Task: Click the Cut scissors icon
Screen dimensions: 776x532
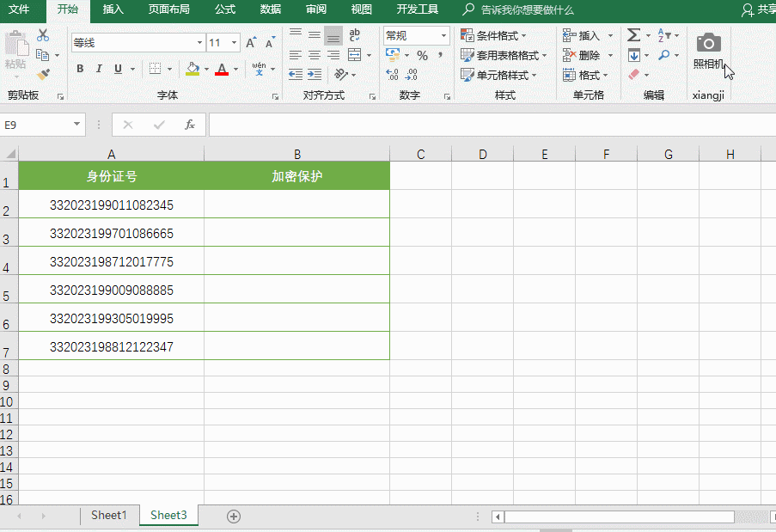Action: click(x=43, y=35)
